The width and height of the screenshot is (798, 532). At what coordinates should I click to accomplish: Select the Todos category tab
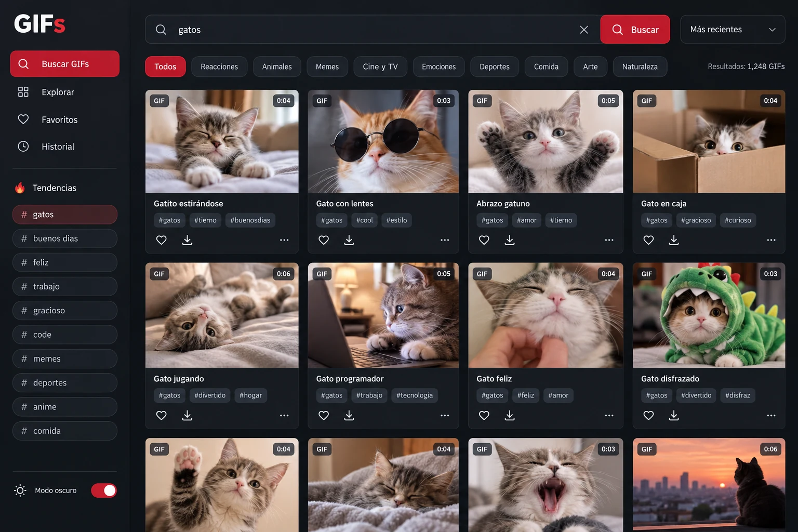point(165,66)
